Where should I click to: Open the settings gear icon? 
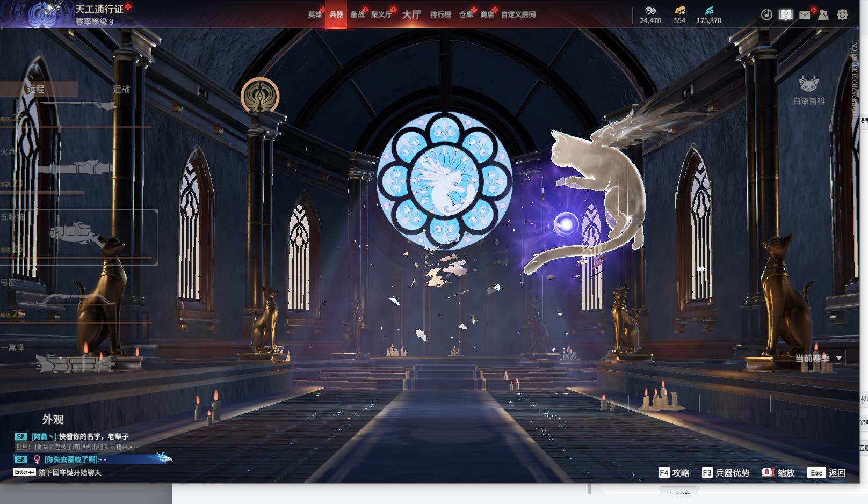(x=842, y=14)
